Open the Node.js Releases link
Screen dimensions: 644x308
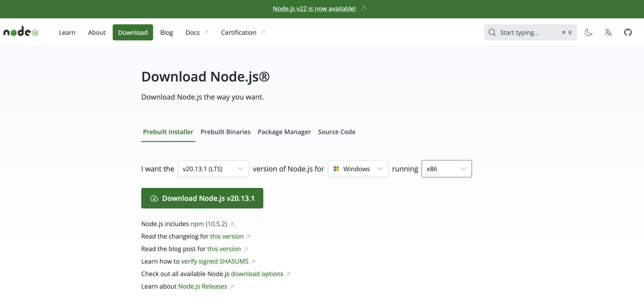click(203, 286)
